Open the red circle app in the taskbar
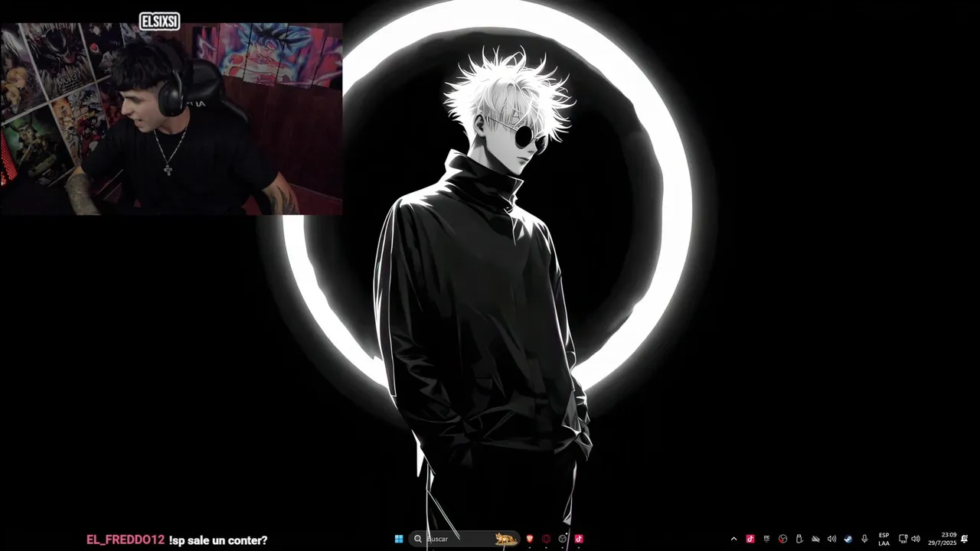This screenshot has width=980, height=551. tap(547, 539)
